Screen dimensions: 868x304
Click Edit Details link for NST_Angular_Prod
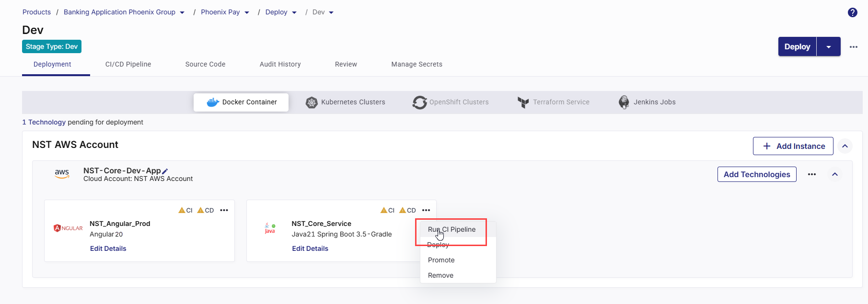click(x=108, y=248)
